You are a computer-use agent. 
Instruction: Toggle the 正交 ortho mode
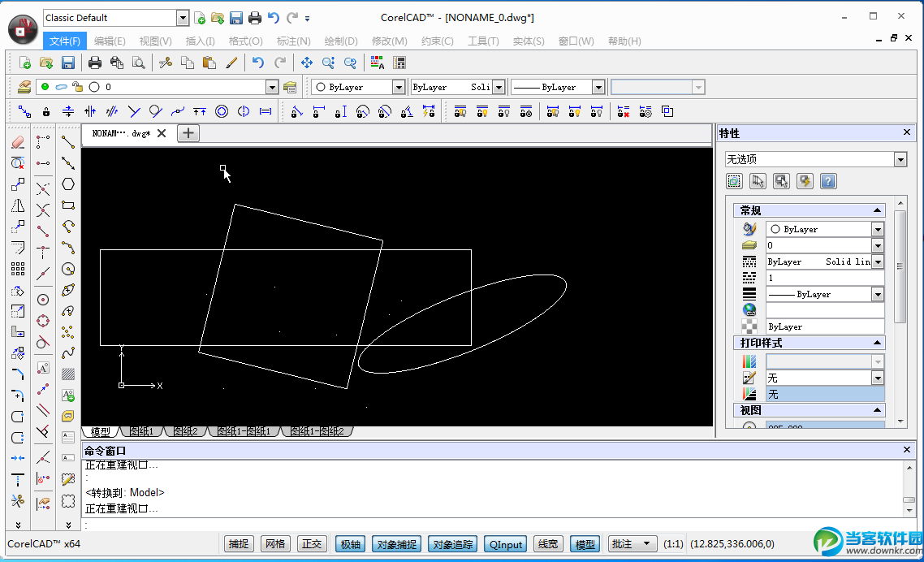pyautogui.click(x=311, y=544)
